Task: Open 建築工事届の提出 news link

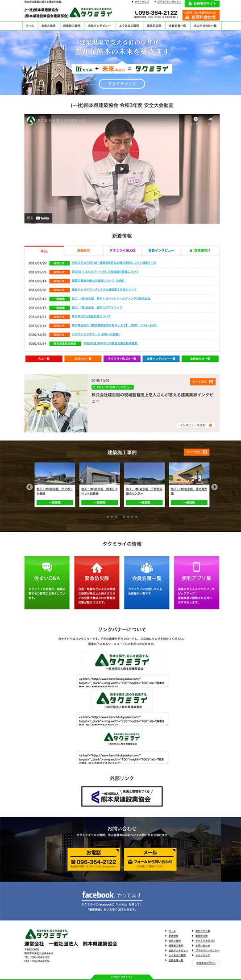Action: click(98, 281)
